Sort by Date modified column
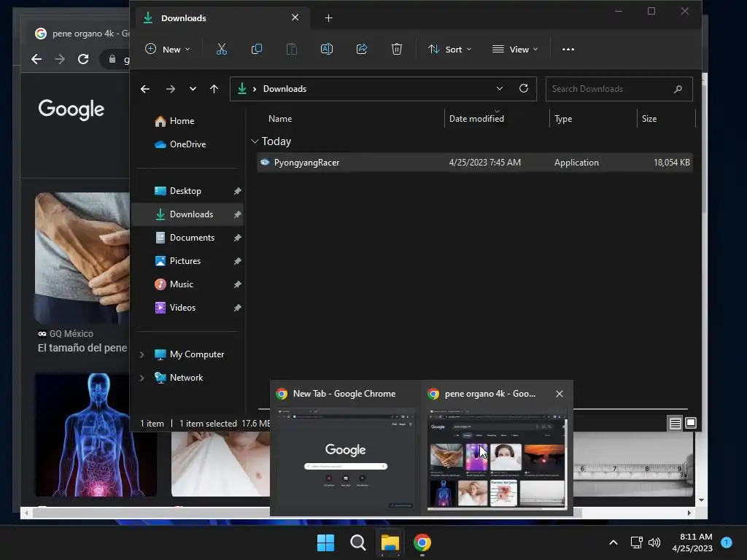Image resolution: width=747 pixels, height=560 pixels. (476, 119)
